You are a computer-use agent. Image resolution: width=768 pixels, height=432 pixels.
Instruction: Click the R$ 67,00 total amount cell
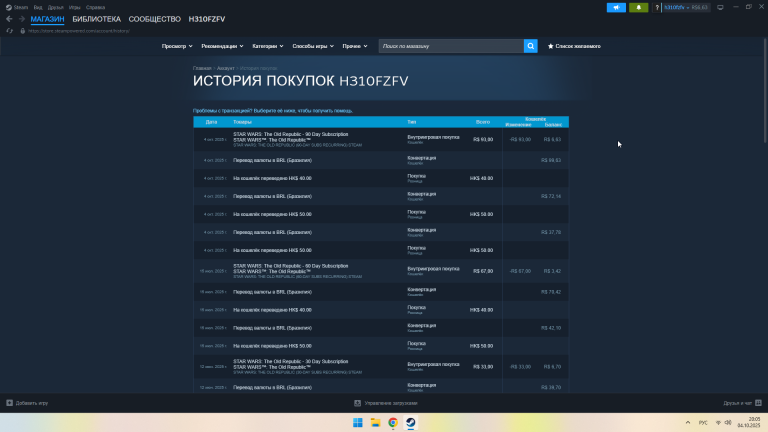[x=483, y=271]
